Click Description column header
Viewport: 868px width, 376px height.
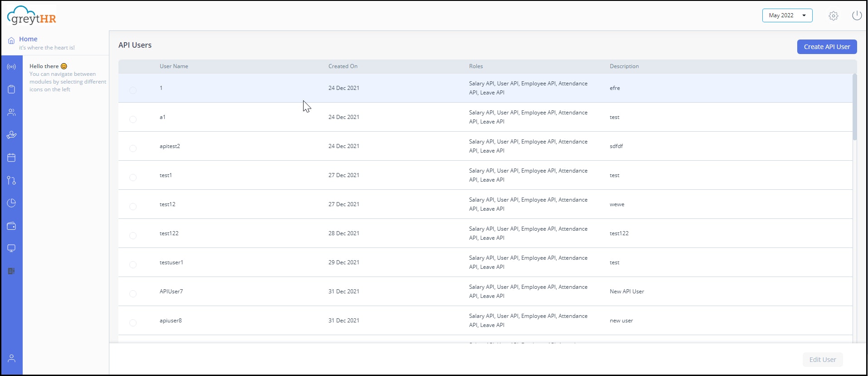tap(624, 66)
